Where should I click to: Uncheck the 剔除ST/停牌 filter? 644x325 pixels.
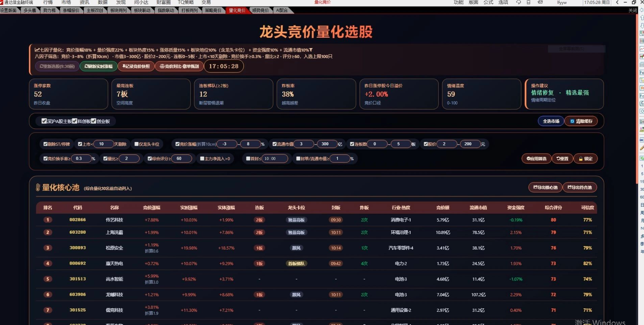click(45, 144)
